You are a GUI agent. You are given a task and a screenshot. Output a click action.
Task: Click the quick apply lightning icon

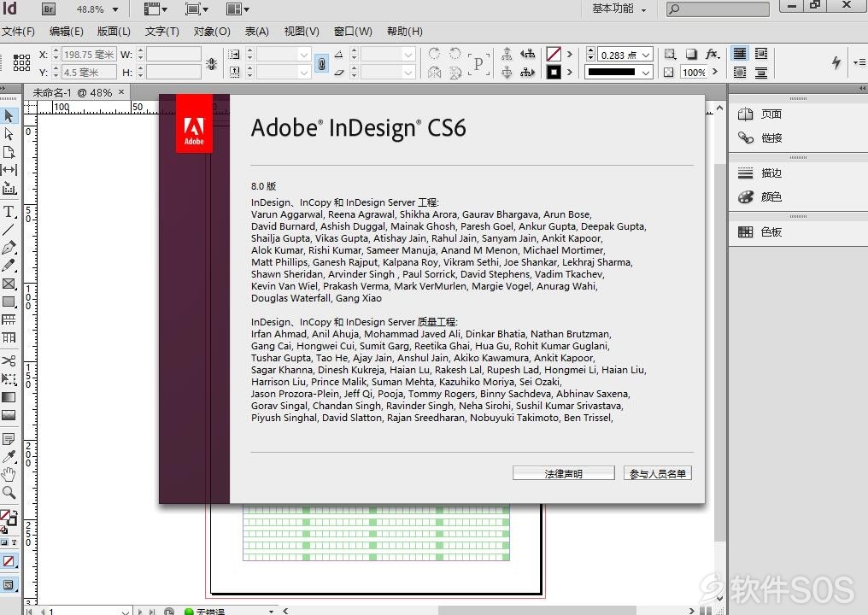(836, 62)
